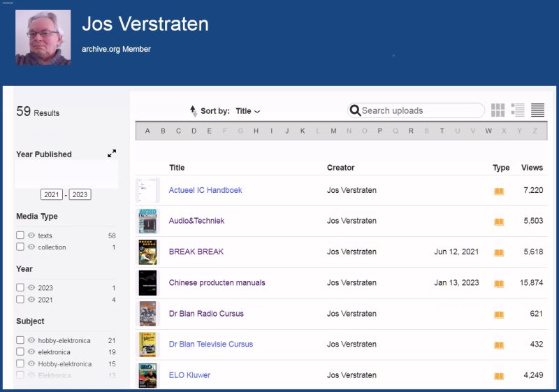Filter titles by letter B
The height and width of the screenshot is (392, 559).
point(163,131)
